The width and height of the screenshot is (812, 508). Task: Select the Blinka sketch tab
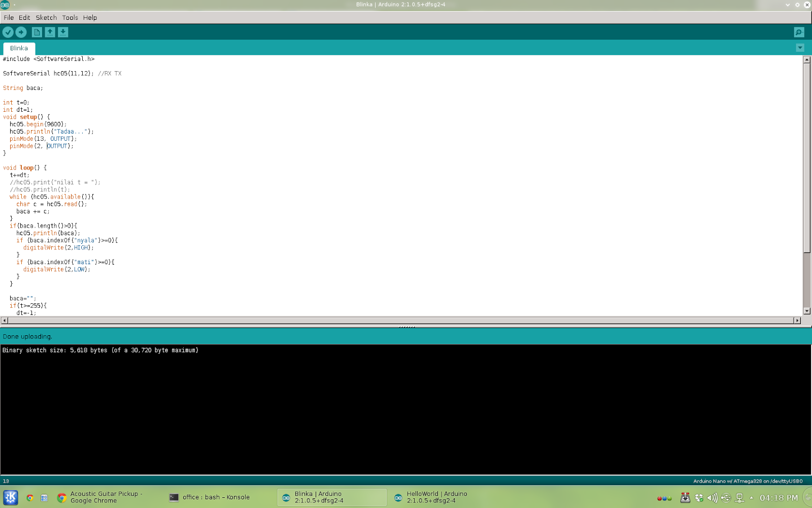(x=19, y=48)
